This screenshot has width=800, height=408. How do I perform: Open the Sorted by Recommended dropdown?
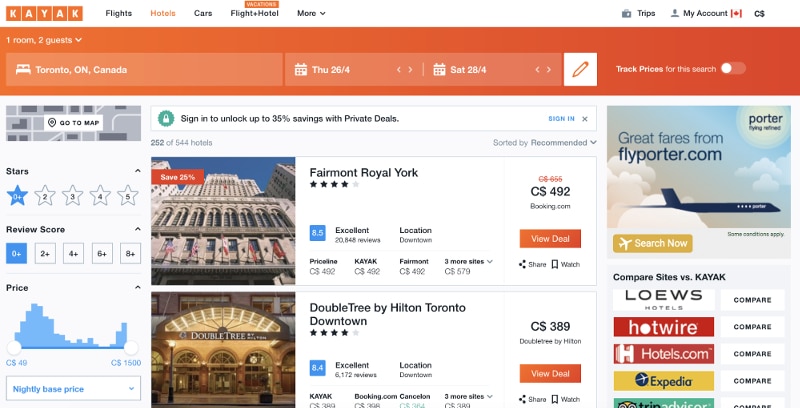(544, 143)
